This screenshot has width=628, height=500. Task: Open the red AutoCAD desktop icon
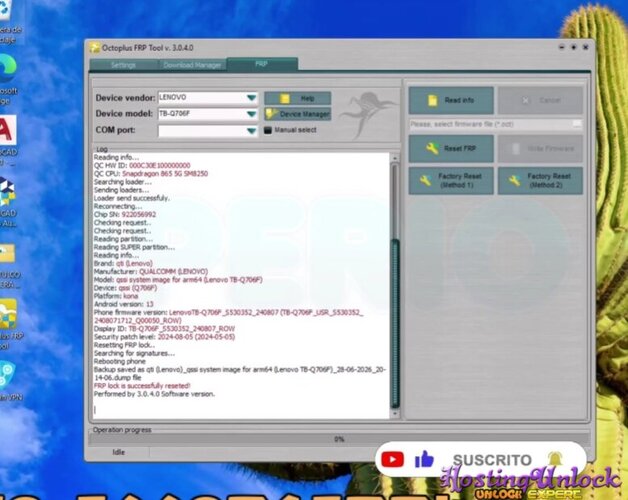8,130
